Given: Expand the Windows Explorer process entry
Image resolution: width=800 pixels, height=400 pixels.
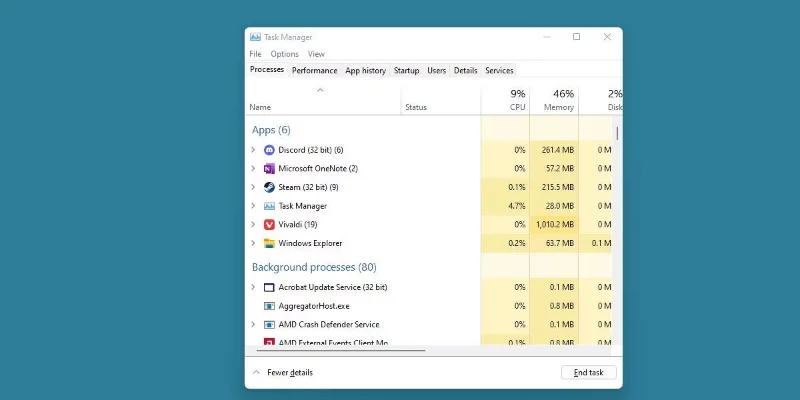Looking at the screenshot, I should (x=253, y=243).
